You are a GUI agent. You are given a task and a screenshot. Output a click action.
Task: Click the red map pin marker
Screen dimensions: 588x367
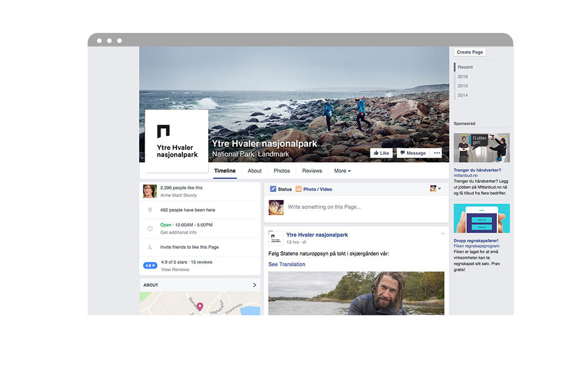tap(200, 306)
